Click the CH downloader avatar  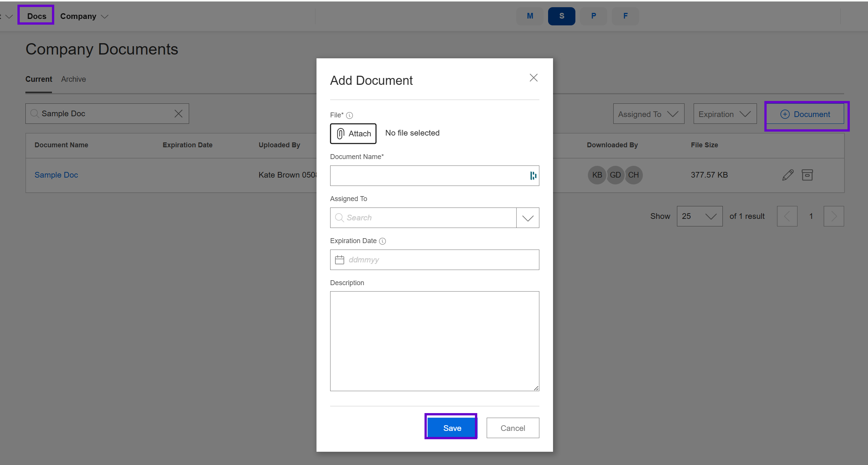[633, 175]
